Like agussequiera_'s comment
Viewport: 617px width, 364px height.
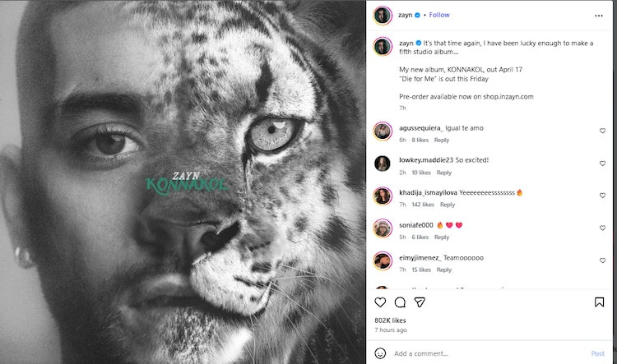[x=602, y=131]
